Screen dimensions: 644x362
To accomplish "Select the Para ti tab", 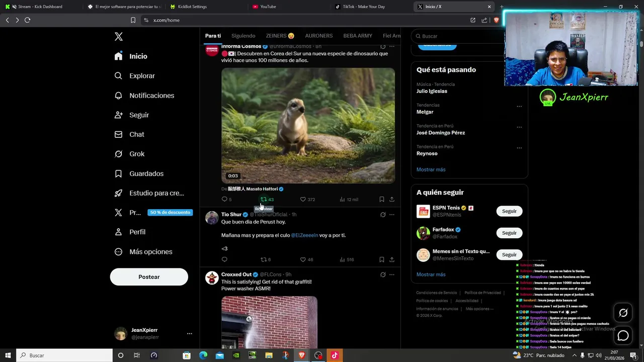I will pyautogui.click(x=213, y=36).
